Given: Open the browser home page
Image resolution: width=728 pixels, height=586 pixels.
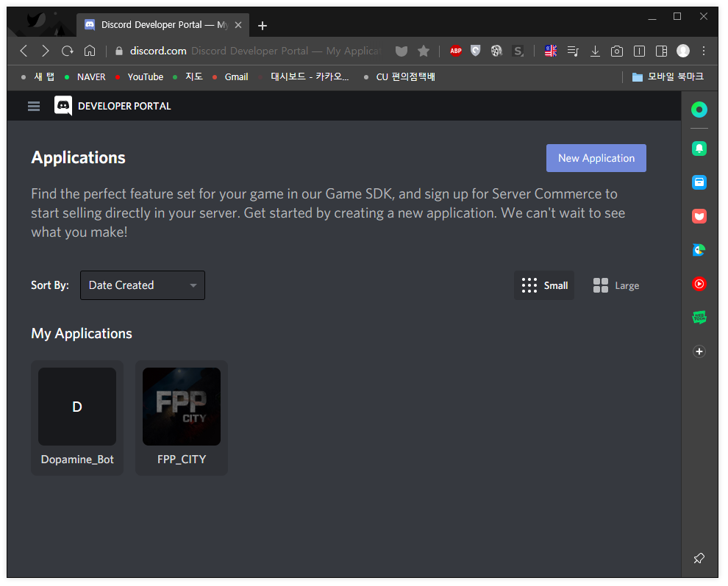Looking at the screenshot, I should coord(90,50).
